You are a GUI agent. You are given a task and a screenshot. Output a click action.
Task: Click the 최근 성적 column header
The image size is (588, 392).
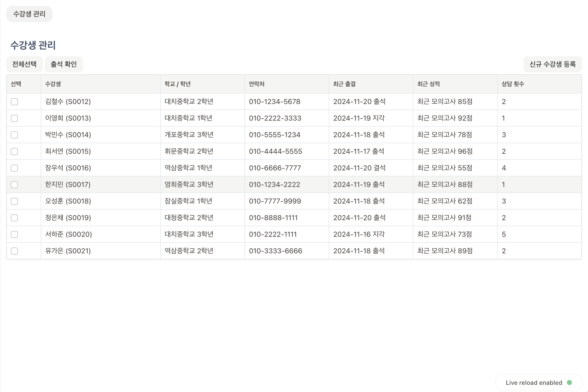coord(428,84)
